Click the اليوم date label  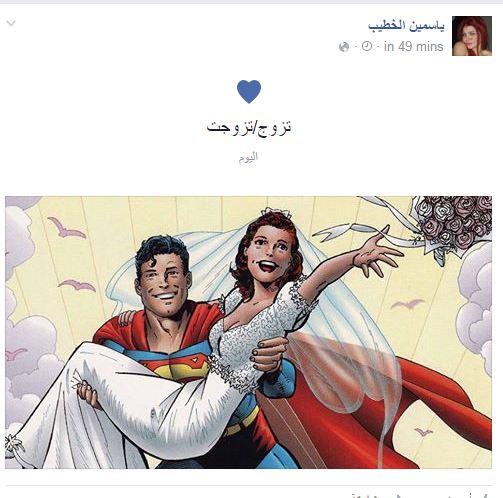(248, 157)
